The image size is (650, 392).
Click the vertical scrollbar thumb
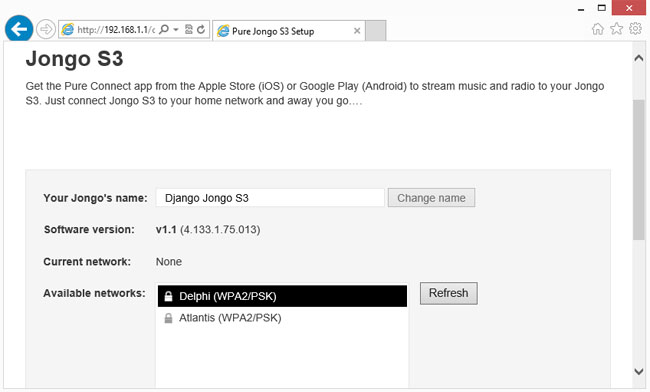(639, 169)
